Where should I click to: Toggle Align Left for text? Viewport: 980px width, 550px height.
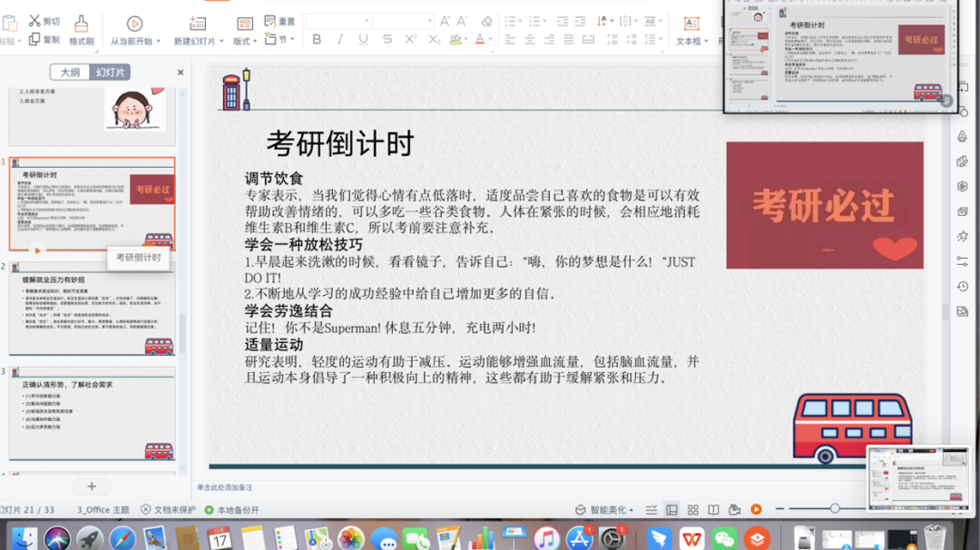pos(511,39)
